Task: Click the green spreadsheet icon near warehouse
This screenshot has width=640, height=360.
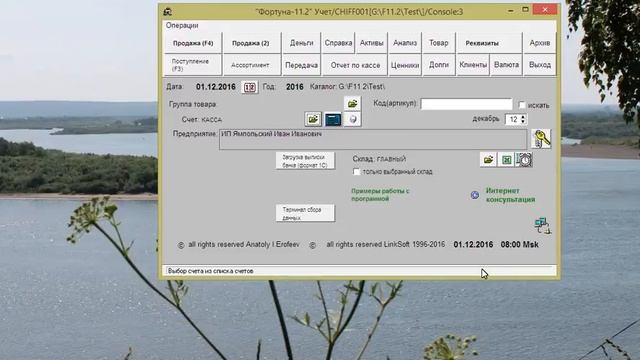Action: click(506, 160)
